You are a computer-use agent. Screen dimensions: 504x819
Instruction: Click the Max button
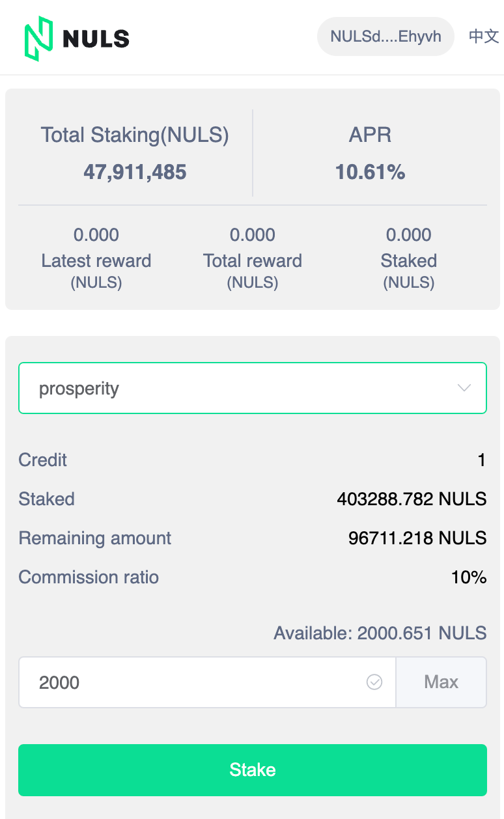pos(441,682)
